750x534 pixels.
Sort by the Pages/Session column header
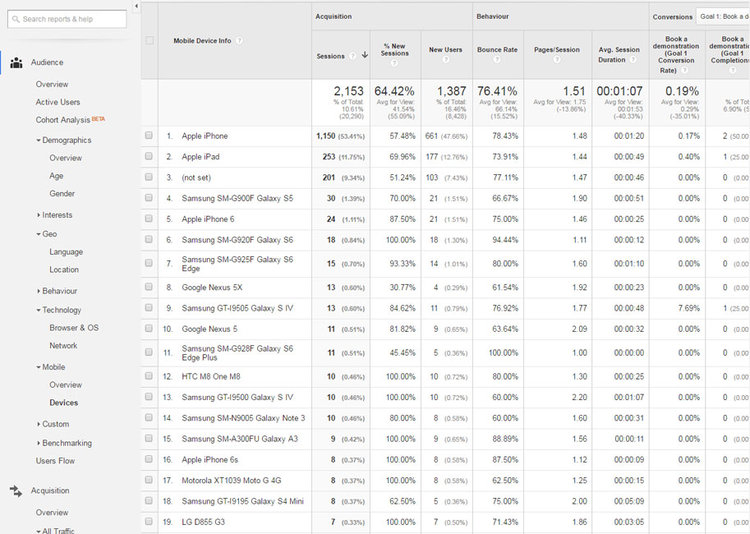557,49
